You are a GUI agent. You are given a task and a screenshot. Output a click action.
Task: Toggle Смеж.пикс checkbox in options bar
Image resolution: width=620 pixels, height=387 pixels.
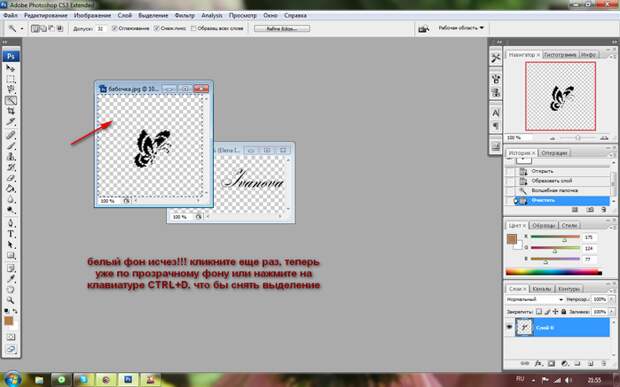(157, 28)
